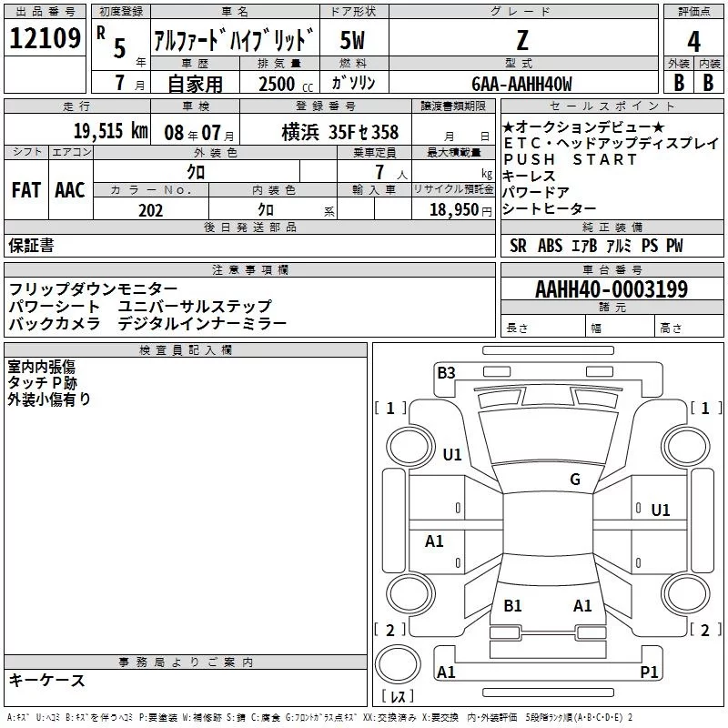The image size is (728, 728).
Task: Select the FAT shift type cell
Action: [25, 190]
